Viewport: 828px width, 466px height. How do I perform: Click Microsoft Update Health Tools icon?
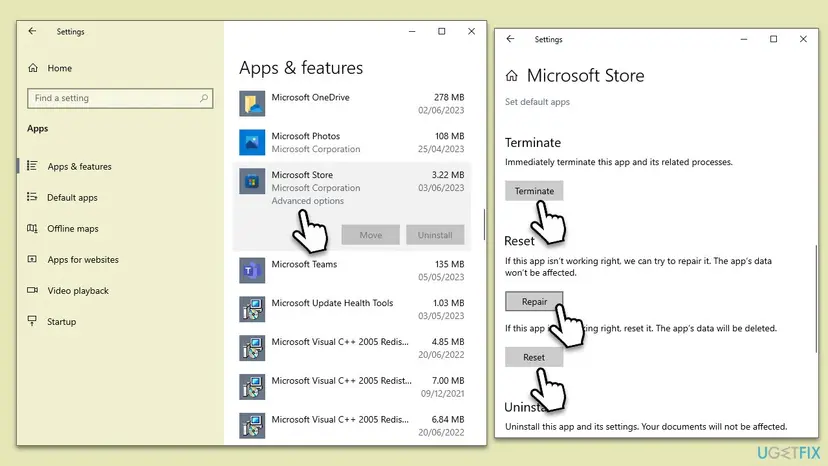252,309
